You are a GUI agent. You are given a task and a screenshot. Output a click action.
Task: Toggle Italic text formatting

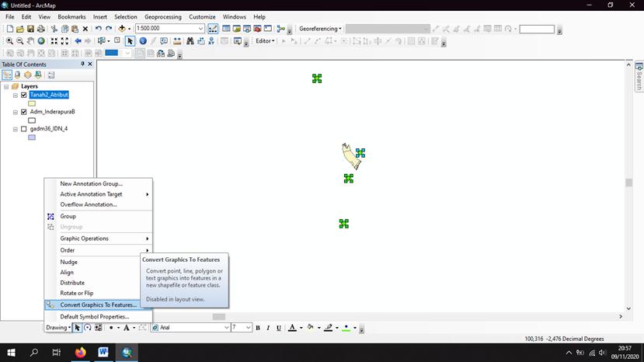coord(268,328)
